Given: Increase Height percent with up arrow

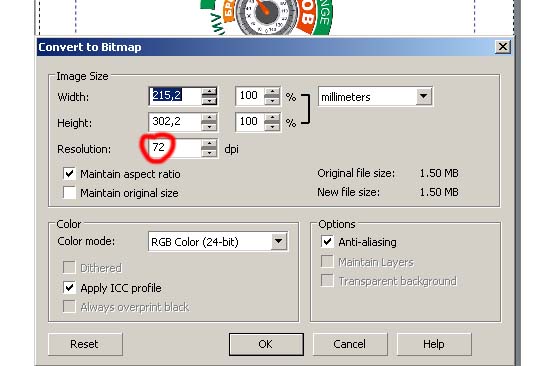Looking at the screenshot, I should tap(272, 118).
